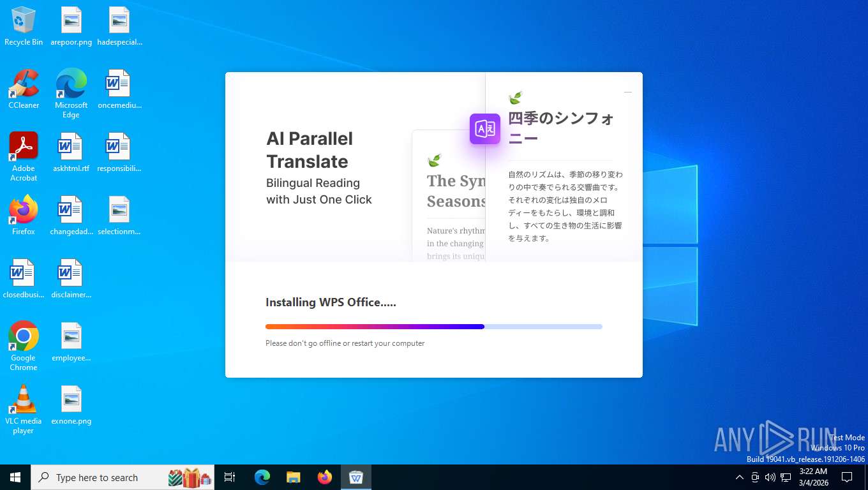This screenshot has width=868, height=490.
Task: Open the notification center
Action: tap(847, 477)
